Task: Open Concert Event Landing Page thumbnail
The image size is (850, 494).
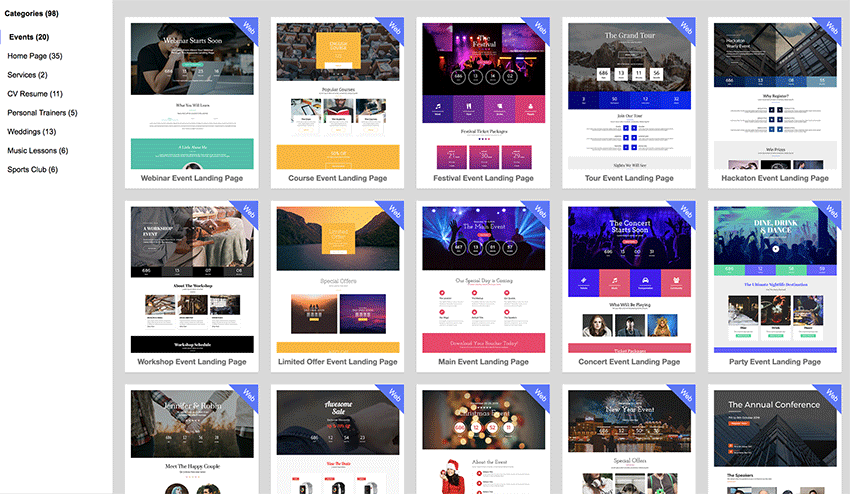Action: (629, 280)
